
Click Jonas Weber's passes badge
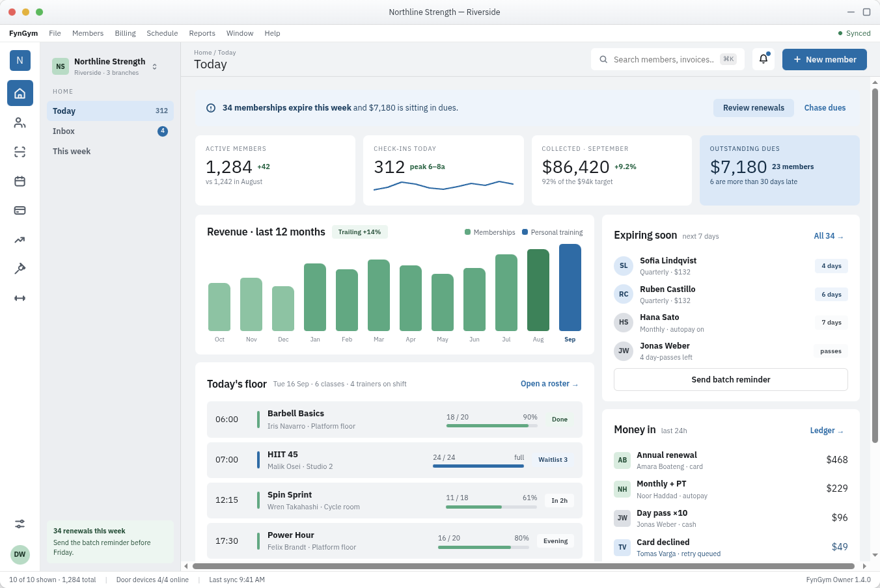(x=831, y=351)
